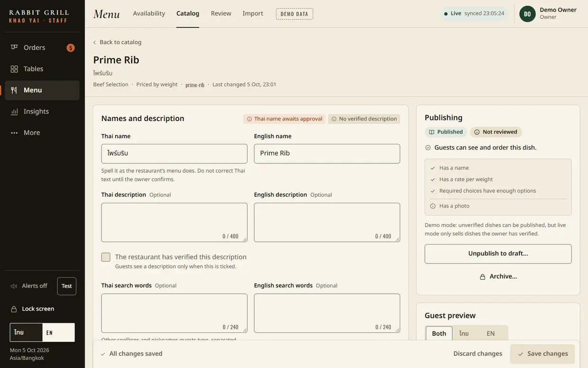This screenshot has width=588, height=368.
Task: Select ไทย in Guest preview
Action: click(464, 333)
